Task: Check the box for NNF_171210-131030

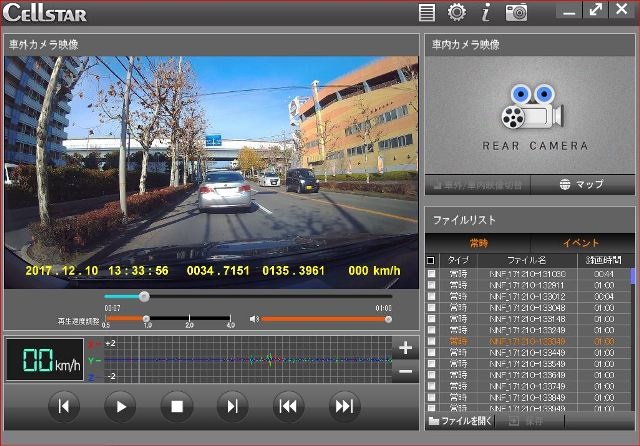Action: click(x=432, y=273)
